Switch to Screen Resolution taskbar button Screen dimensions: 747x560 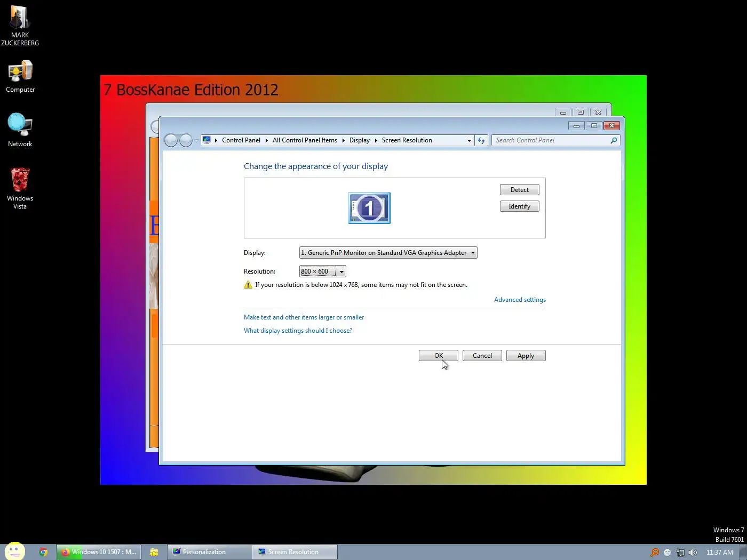coord(295,552)
